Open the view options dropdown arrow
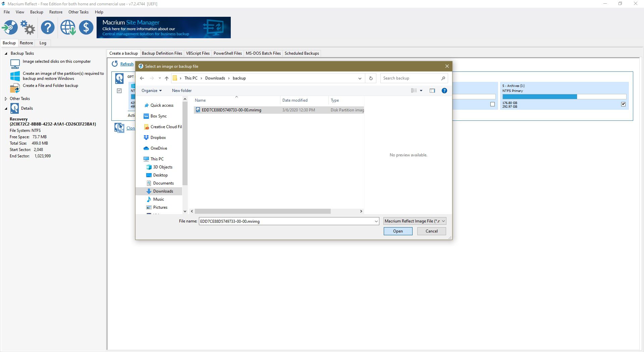This screenshot has height=352, width=644. (421, 91)
